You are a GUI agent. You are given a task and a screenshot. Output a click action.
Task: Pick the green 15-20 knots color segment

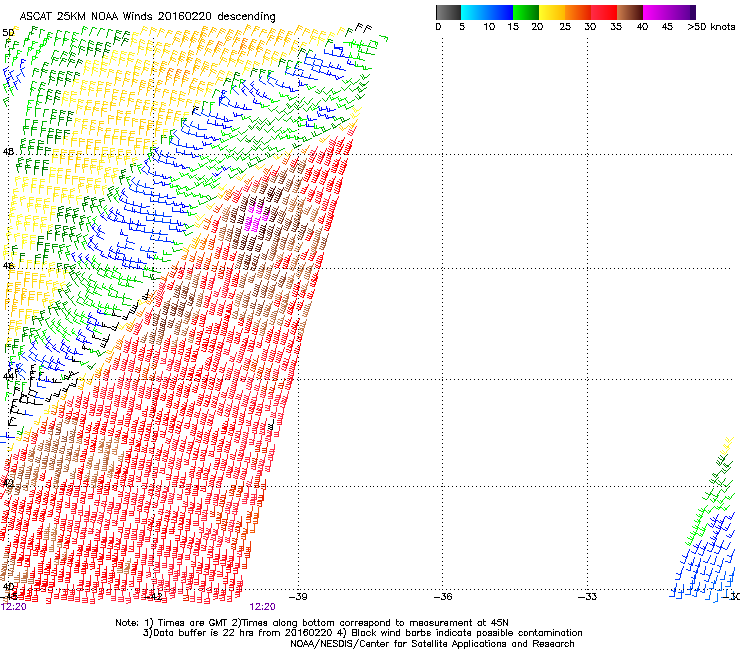tap(526, 12)
